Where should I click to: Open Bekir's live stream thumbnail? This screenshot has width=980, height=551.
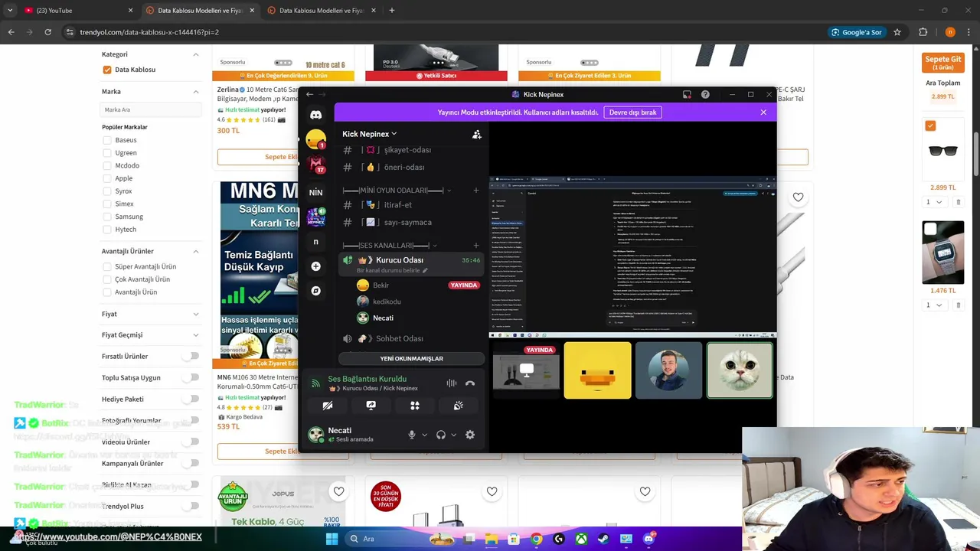[x=526, y=371]
